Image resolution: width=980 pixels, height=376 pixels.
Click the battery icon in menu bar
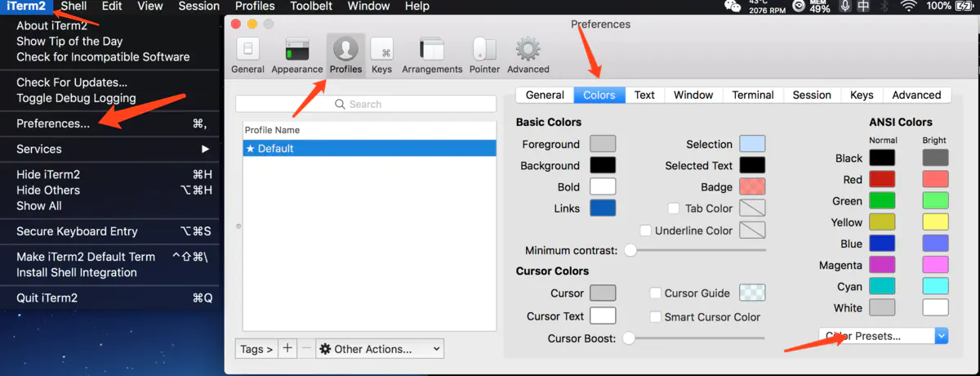(964, 7)
